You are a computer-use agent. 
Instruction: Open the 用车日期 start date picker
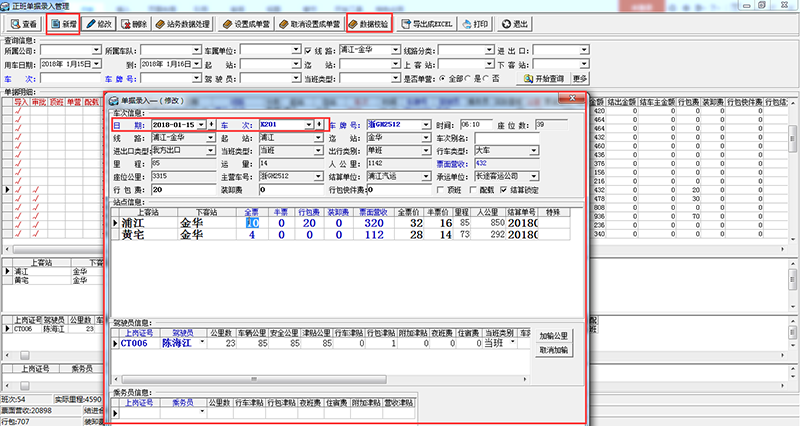(x=96, y=64)
